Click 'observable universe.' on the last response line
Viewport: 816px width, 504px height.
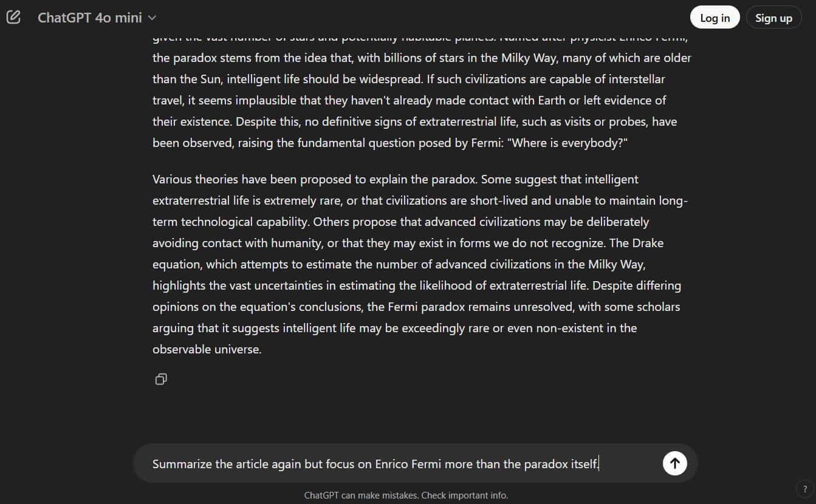click(x=207, y=349)
